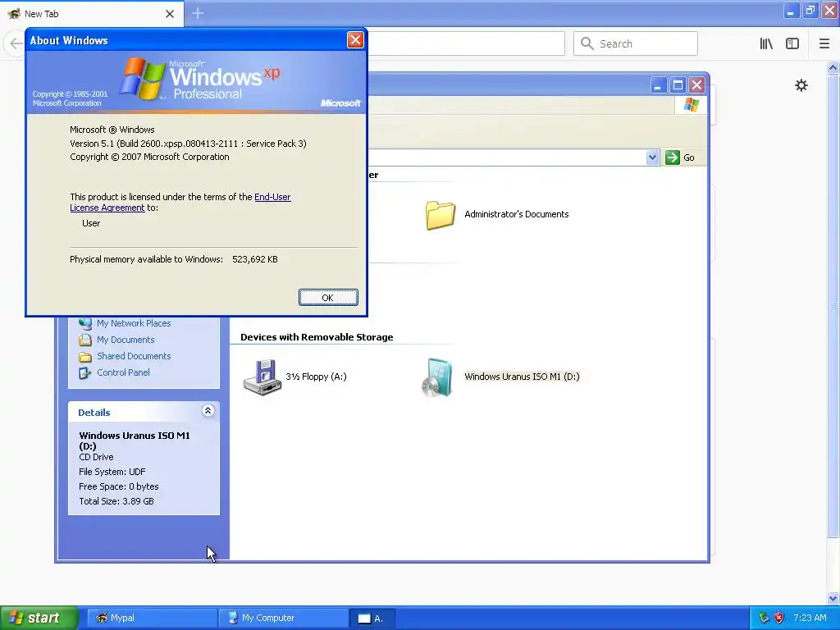Click the Windows flag logo in Explorer toolbar
840x630 pixels.
pyautogui.click(x=691, y=104)
